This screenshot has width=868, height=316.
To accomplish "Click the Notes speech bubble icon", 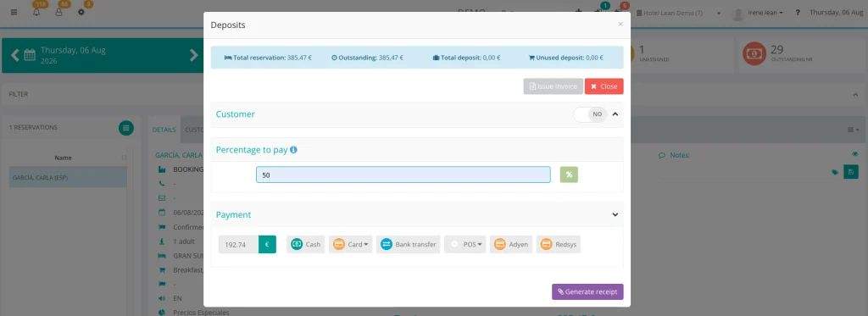I will pyautogui.click(x=661, y=156).
